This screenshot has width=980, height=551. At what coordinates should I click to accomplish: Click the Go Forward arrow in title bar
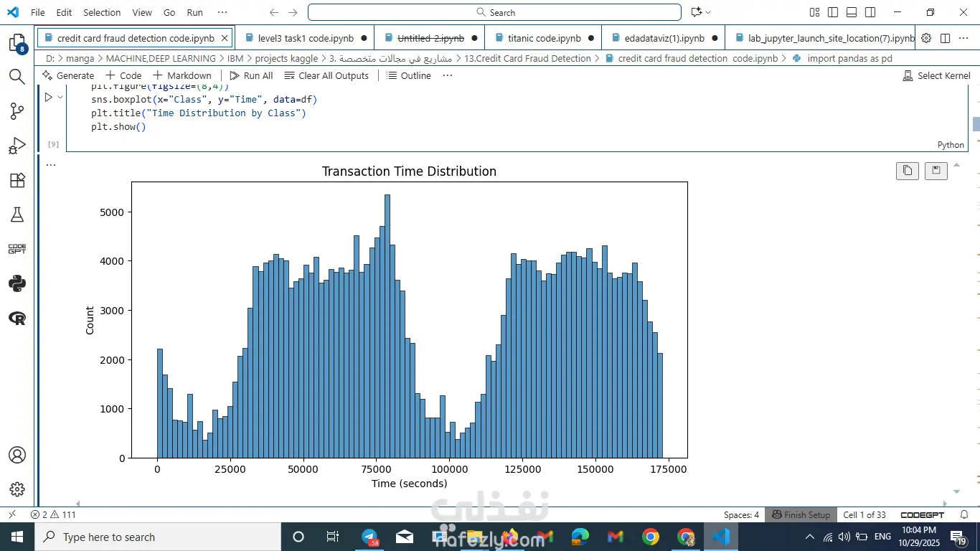tap(292, 12)
